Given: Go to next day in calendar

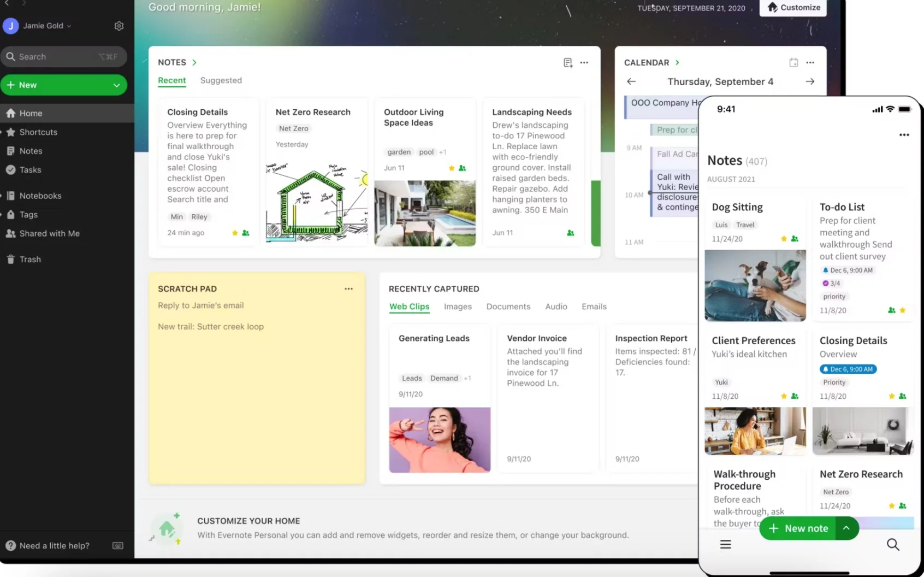Looking at the screenshot, I should pos(810,81).
